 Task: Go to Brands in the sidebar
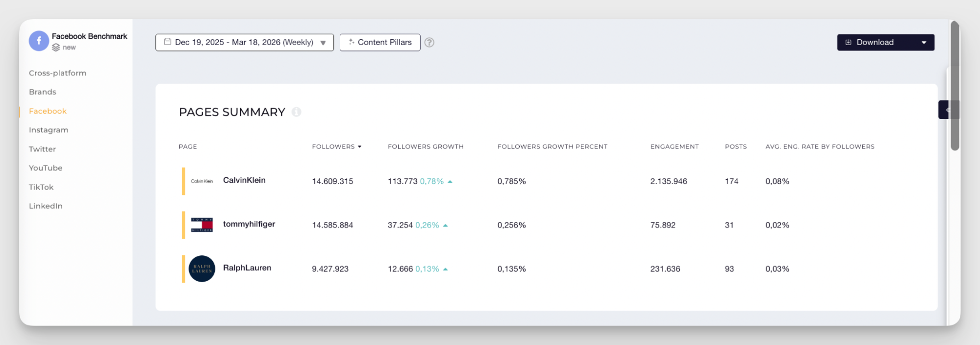(x=43, y=92)
